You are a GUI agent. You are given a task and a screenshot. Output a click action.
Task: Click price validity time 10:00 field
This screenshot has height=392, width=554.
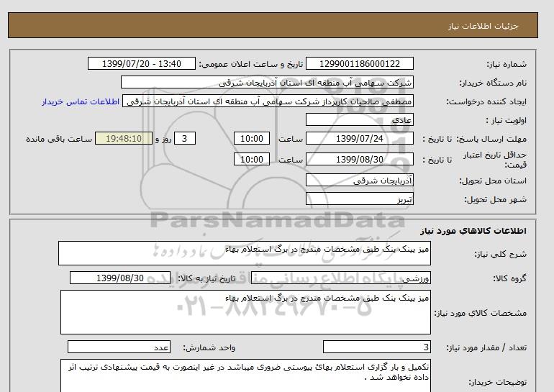[x=252, y=159]
